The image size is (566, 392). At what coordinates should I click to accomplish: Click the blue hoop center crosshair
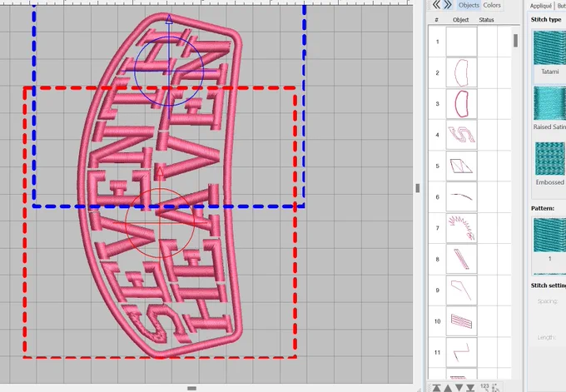169,71
